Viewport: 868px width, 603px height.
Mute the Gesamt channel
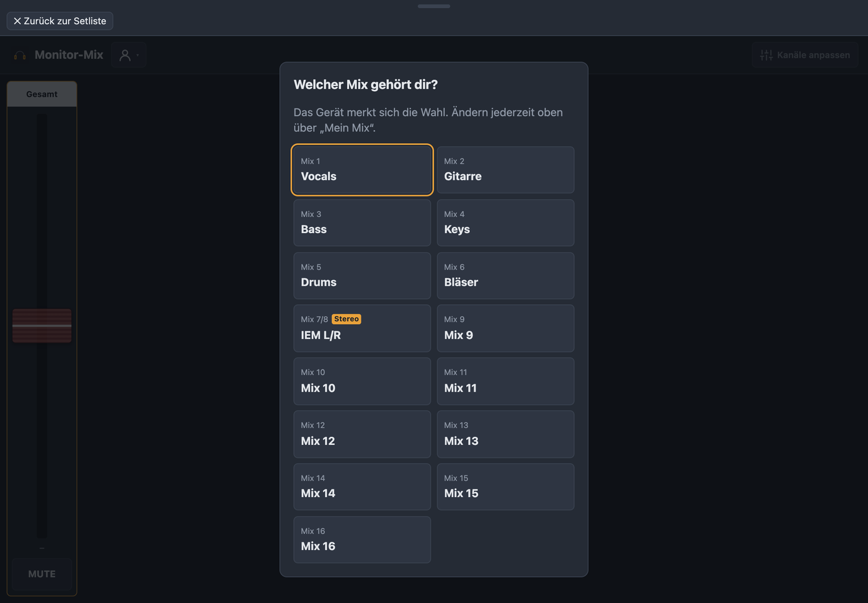pos(42,574)
